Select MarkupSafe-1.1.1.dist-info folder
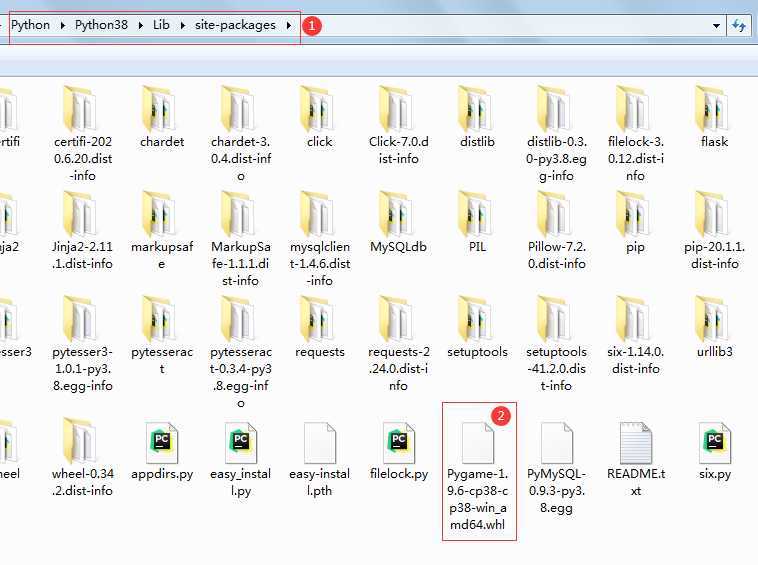This screenshot has height=565, width=758. 240,239
